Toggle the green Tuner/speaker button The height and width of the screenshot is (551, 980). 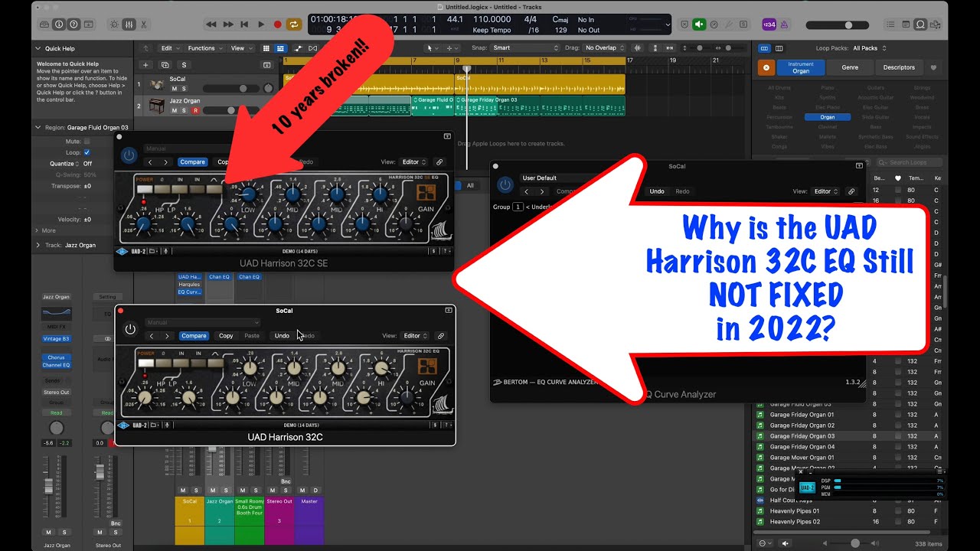coord(699,24)
